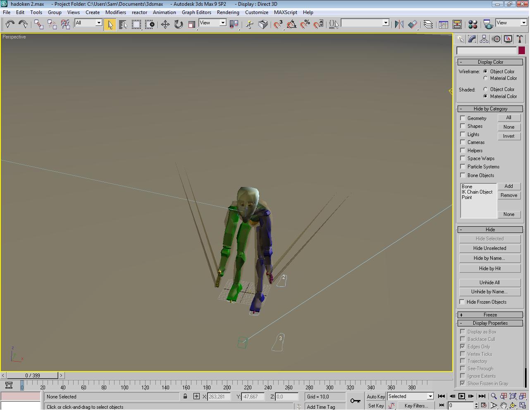Open the Schematic View

[457, 24]
